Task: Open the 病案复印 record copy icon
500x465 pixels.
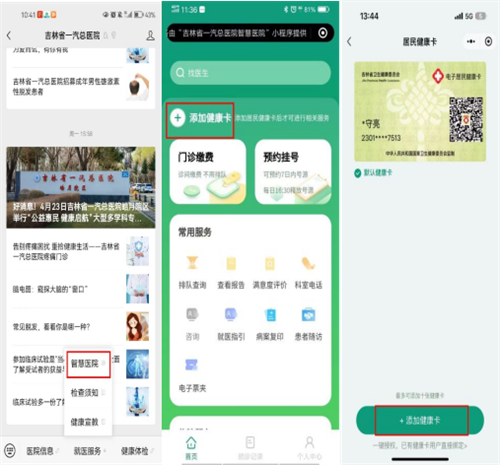Action: [x=270, y=315]
